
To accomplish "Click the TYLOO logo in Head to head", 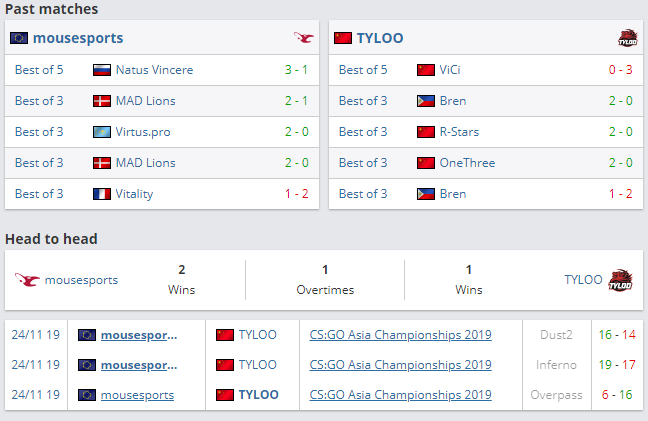I will click(x=621, y=280).
